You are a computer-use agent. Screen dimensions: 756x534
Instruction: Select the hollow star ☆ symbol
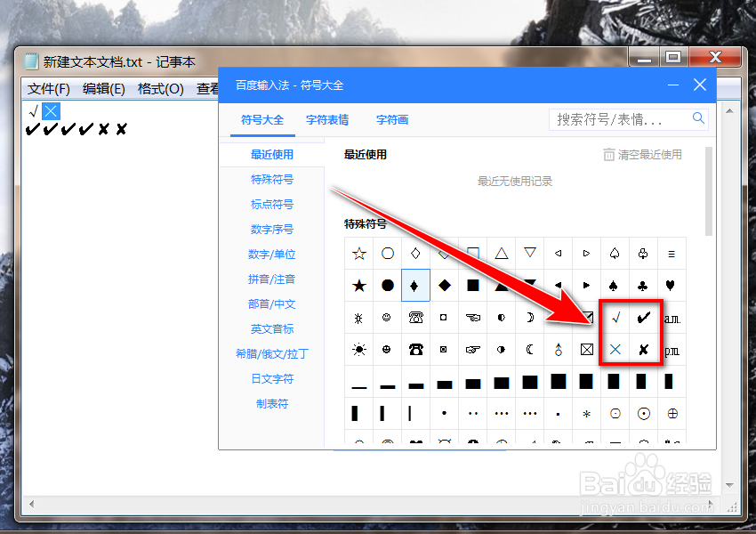point(358,254)
